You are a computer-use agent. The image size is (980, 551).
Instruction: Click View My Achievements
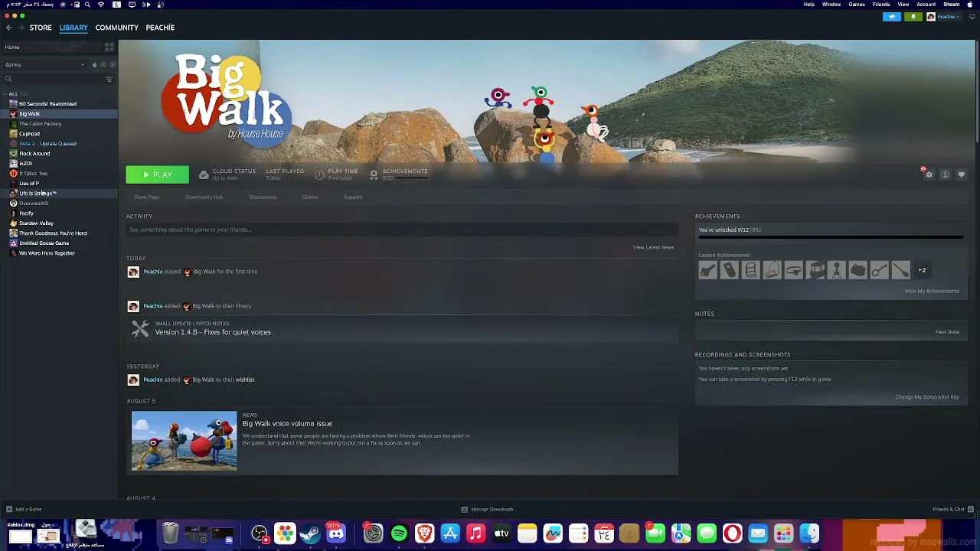(x=932, y=291)
